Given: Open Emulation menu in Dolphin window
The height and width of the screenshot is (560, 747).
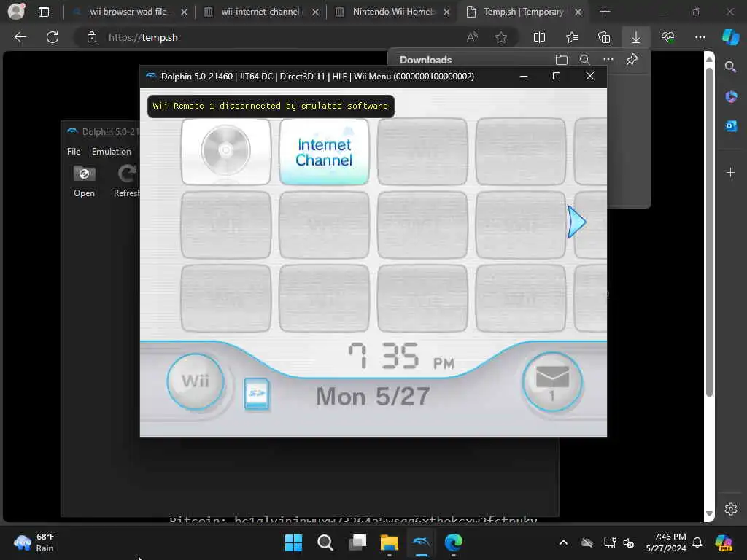Looking at the screenshot, I should 112,152.
